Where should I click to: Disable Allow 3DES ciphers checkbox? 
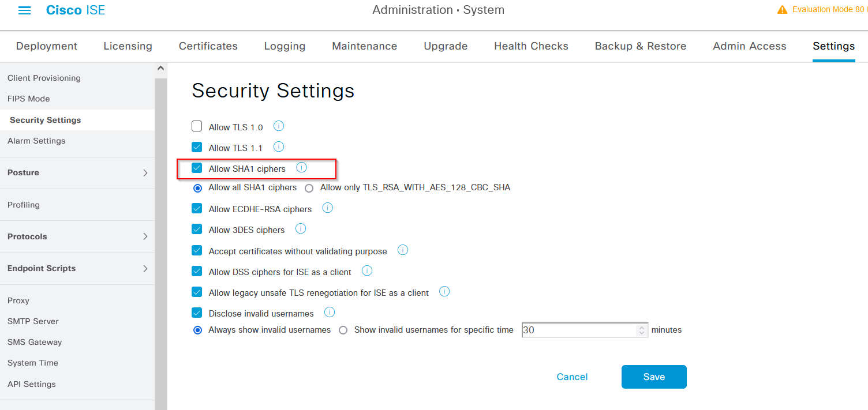[x=197, y=230]
